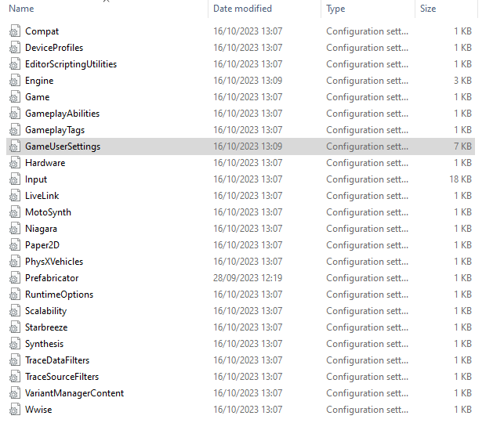The width and height of the screenshot is (504, 423).
Task: Click the Wwise file icon
Action: click(15, 410)
